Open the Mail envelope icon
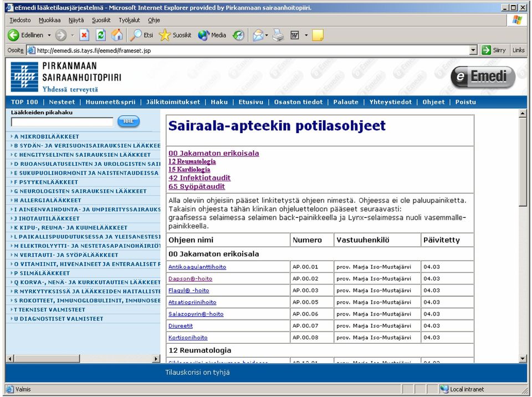 point(258,35)
